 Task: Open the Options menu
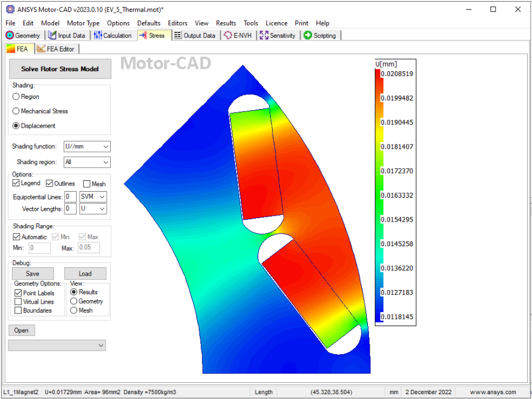coord(118,23)
